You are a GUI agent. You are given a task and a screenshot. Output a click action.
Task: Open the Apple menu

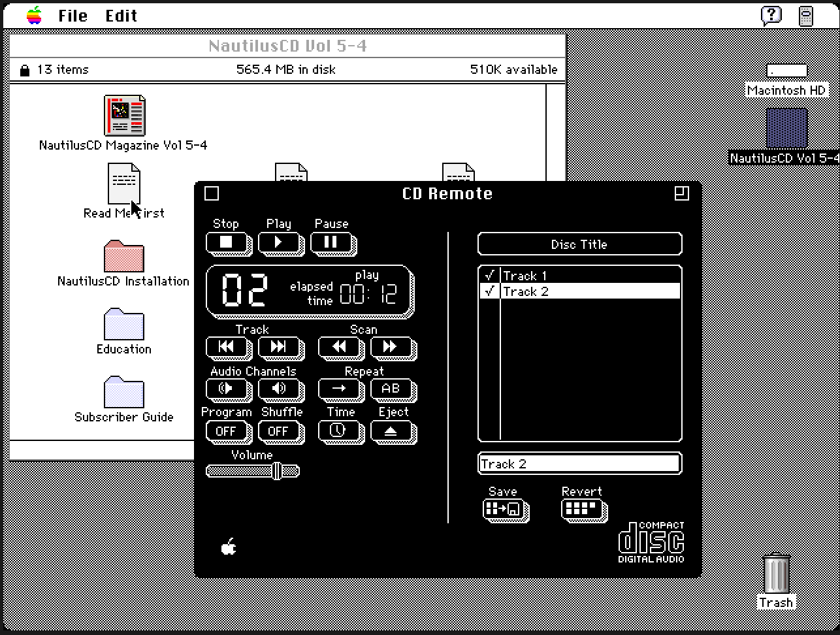tap(34, 16)
